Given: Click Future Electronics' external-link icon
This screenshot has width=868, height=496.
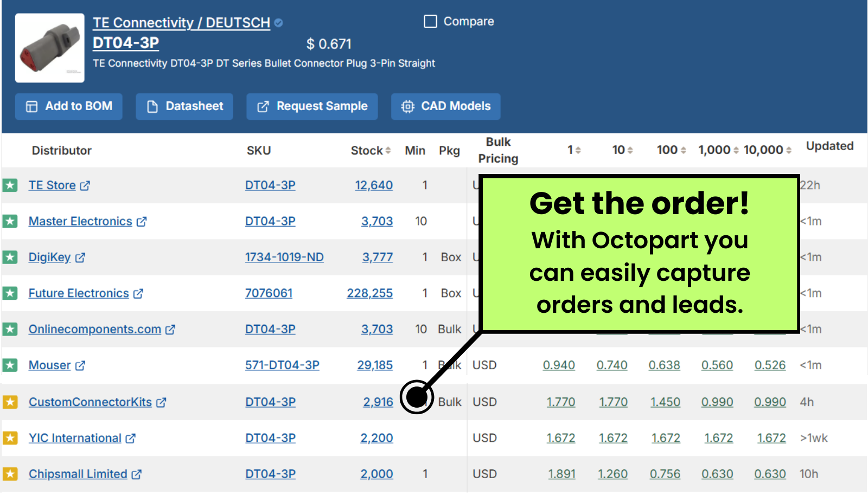Looking at the screenshot, I should (138, 293).
